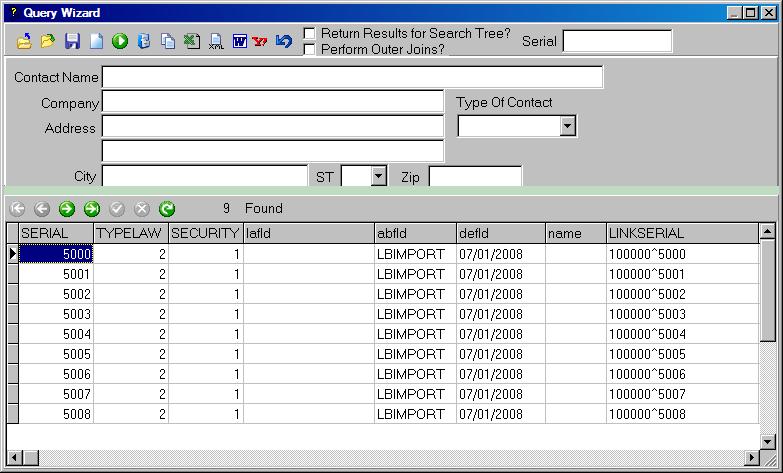Click the grid vertical scrollbar down arrow
This screenshot has width=783, height=473.
tap(767, 442)
